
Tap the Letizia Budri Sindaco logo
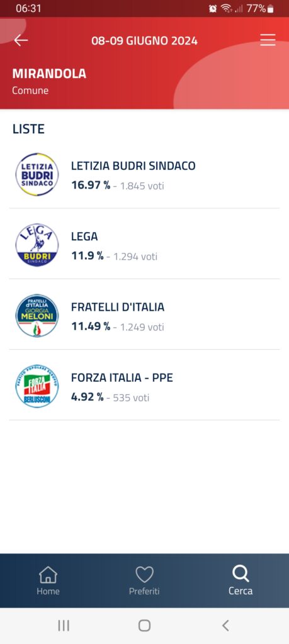pos(37,175)
